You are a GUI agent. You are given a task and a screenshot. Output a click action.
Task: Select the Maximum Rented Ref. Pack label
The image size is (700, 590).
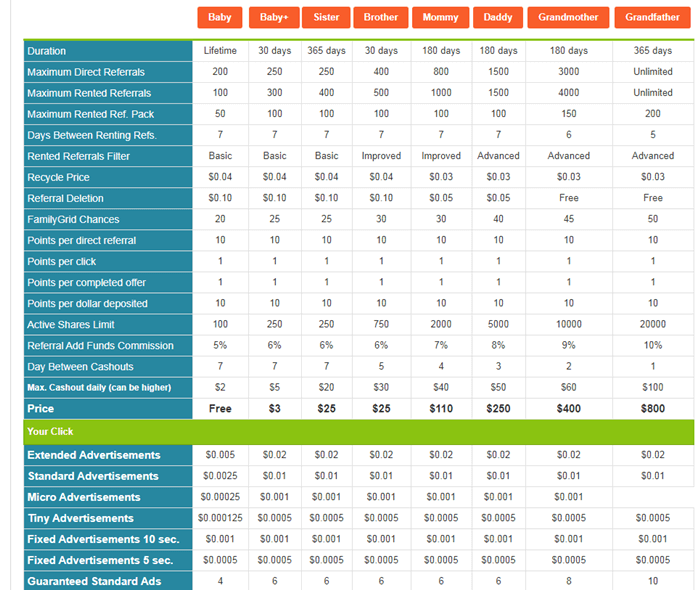90,114
